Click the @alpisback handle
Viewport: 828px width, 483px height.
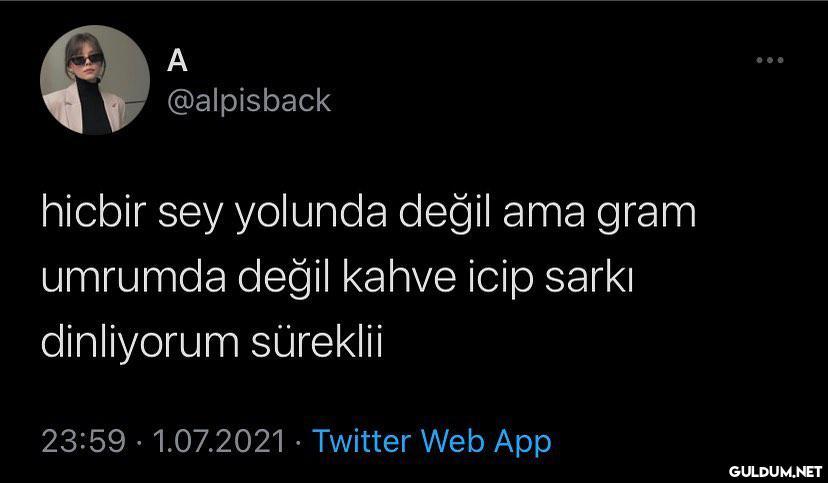(249, 100)
